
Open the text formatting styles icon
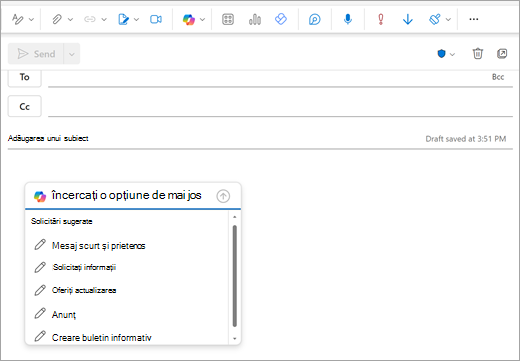[17, 19]
